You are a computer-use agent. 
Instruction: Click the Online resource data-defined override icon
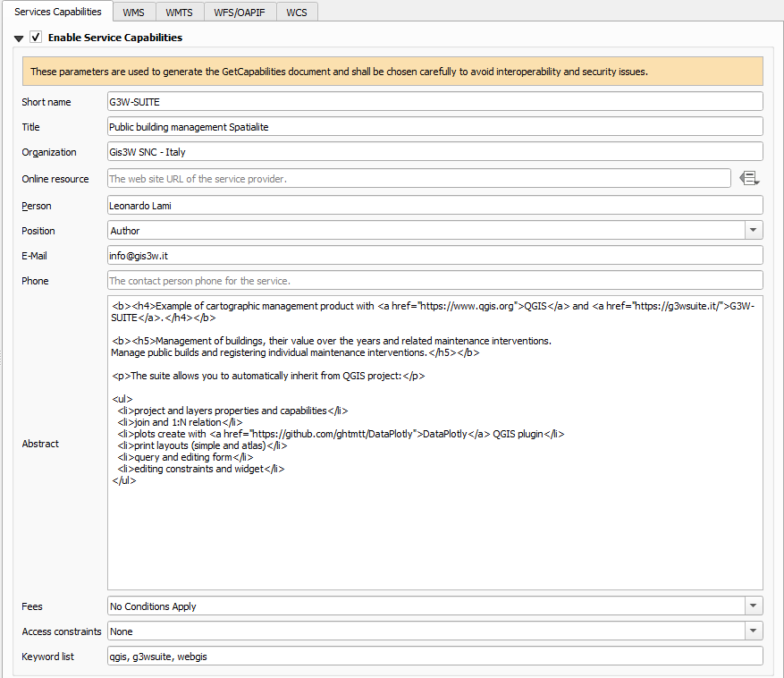point(749,178)
